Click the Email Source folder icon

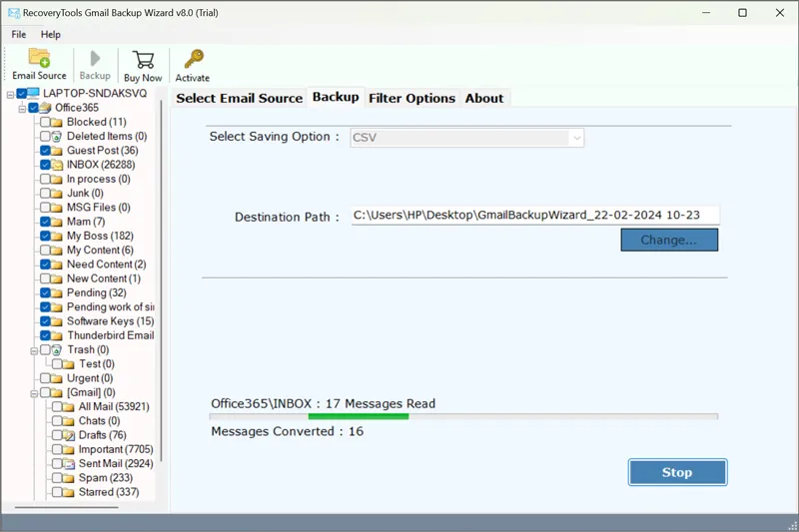(x=39, y=58)
